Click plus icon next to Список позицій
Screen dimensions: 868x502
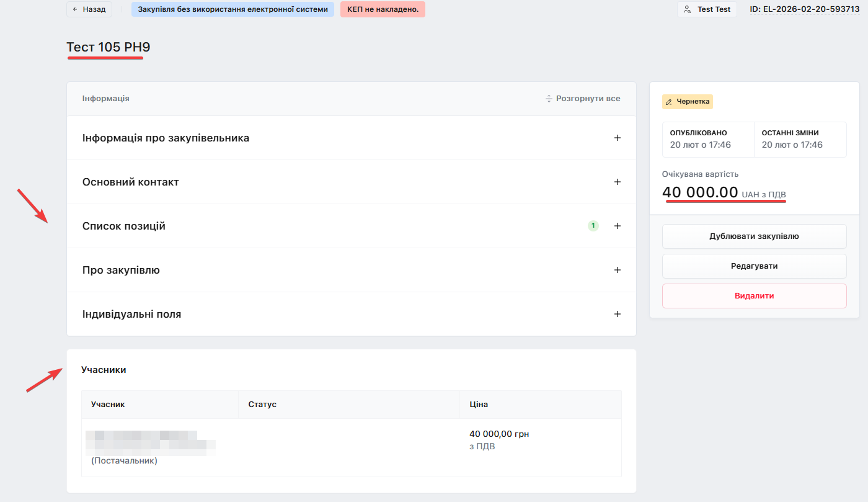pyautogui.click(x=617, y=226)
